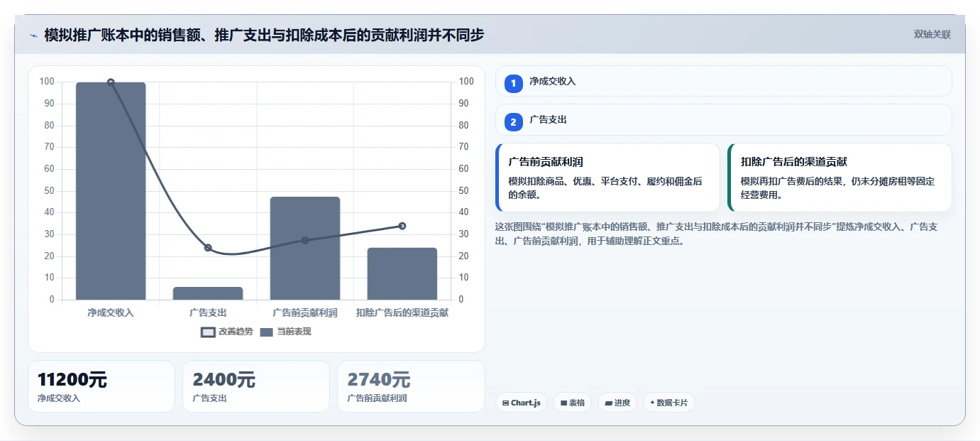
Task: Click the 净成交收入 bar in the chart
Action: [111, 191]
